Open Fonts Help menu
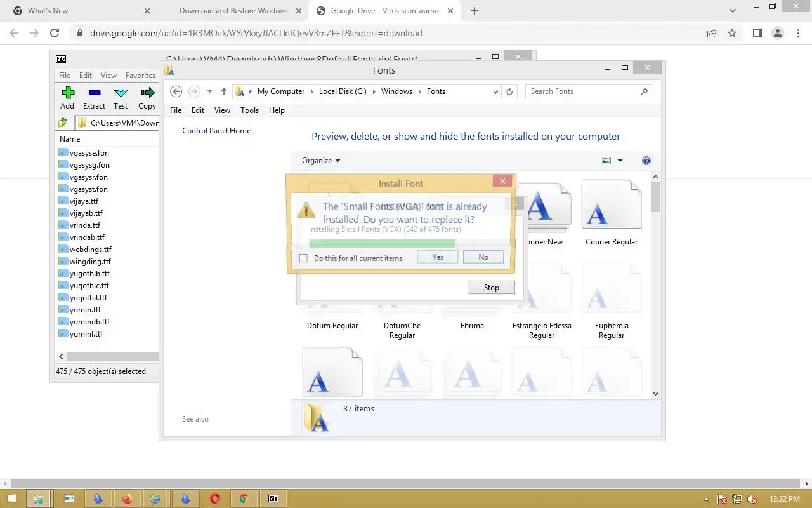 tap(277, 110)
